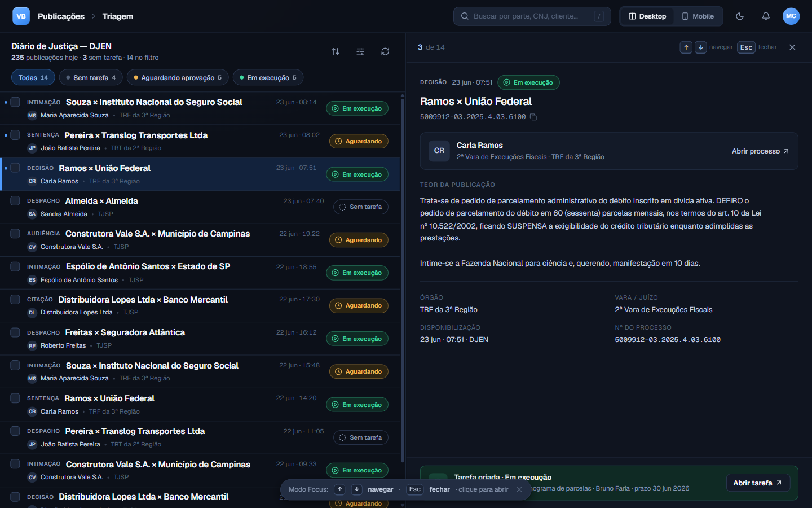Image resolution: width=812 pixels, height=508 pixels.
Task: Open Ramos × União Federal 14:20 sentença row
Action: click(200, 405)
